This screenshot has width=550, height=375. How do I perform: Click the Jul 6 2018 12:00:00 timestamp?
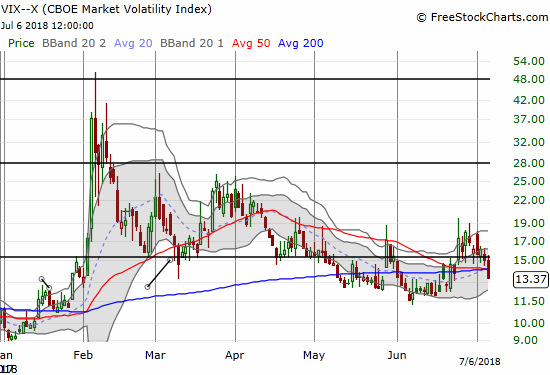pos(47,26)
